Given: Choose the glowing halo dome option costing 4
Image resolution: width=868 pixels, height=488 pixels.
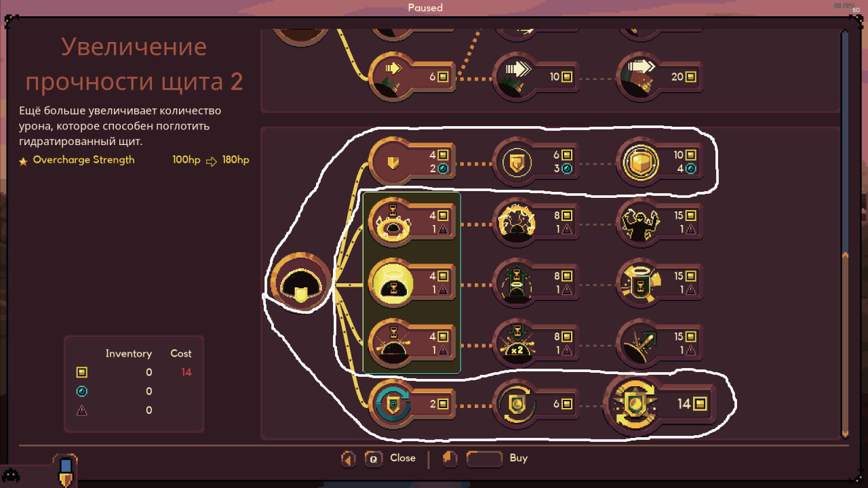Looking at the screenshot, I should pyautogui.click(x=412, y=283).
